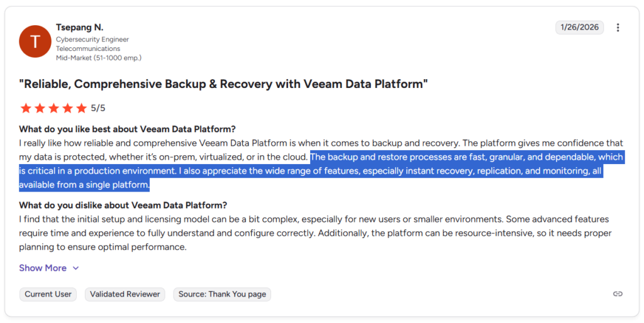Click the review title about Reliable Backup
This screenshot has width=644, height=323.
tap(223, 84)
